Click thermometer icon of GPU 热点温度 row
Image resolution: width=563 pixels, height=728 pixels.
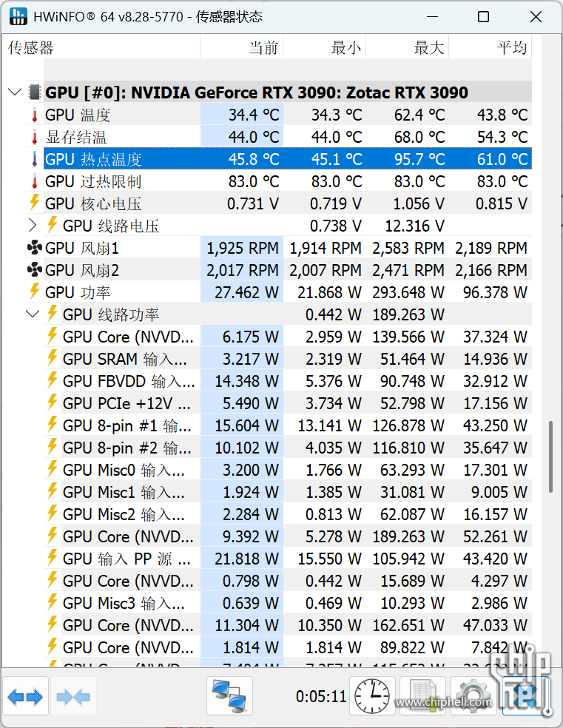(x=35, y=159)
